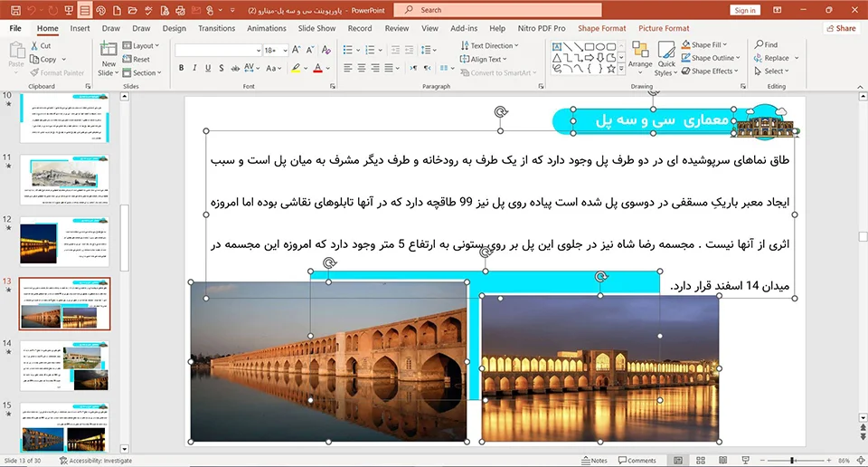Select slide 14 thumbnail

point(64,366)
